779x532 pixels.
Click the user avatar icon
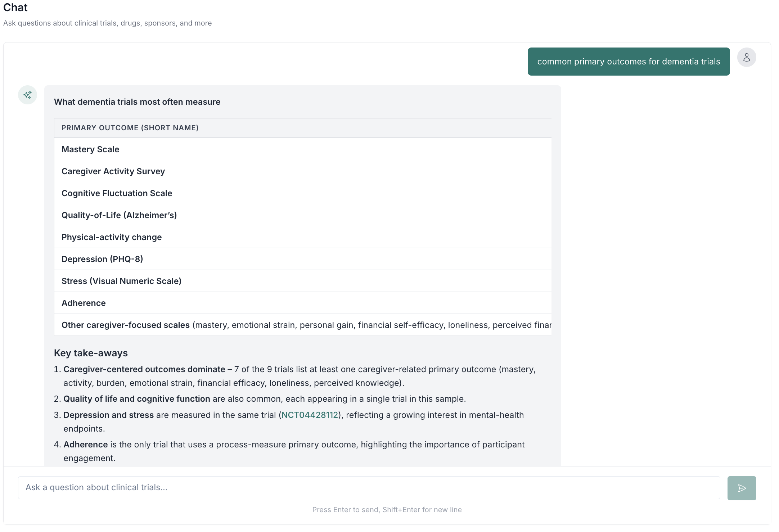click(747, 57)
